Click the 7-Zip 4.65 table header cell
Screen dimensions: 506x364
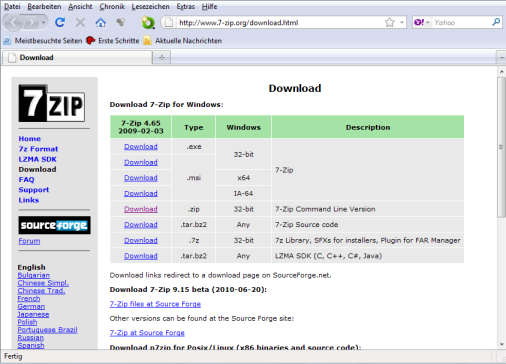click(x=141, y=127)
